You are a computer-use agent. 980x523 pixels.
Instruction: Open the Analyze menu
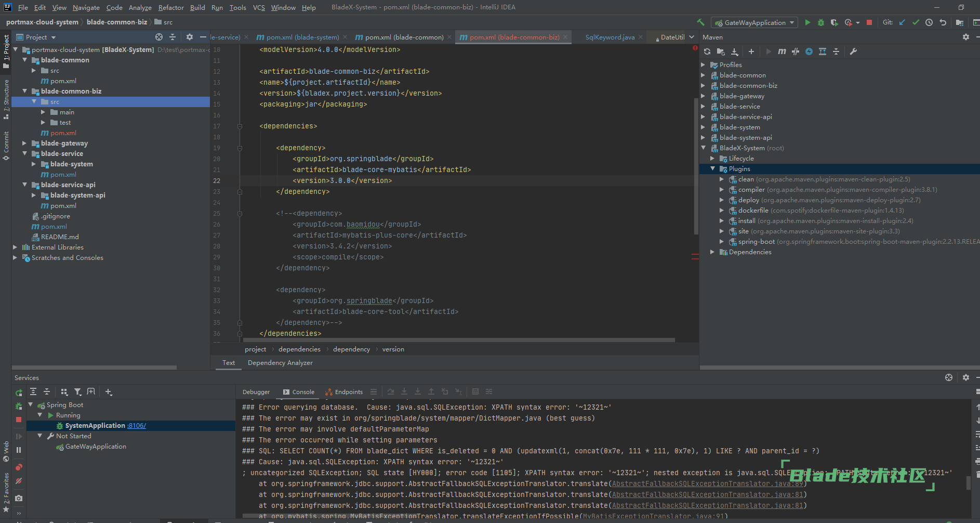point(140,7)
